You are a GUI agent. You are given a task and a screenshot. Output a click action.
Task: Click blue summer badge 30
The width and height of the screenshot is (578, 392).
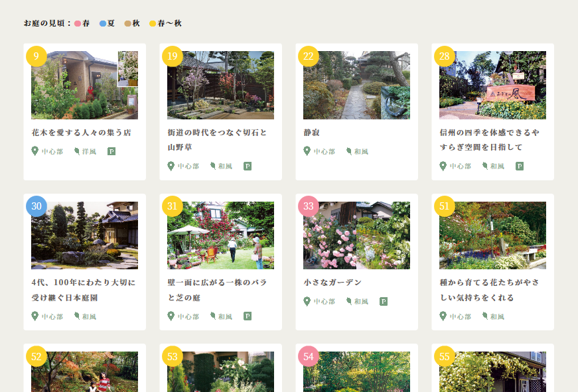36,206
